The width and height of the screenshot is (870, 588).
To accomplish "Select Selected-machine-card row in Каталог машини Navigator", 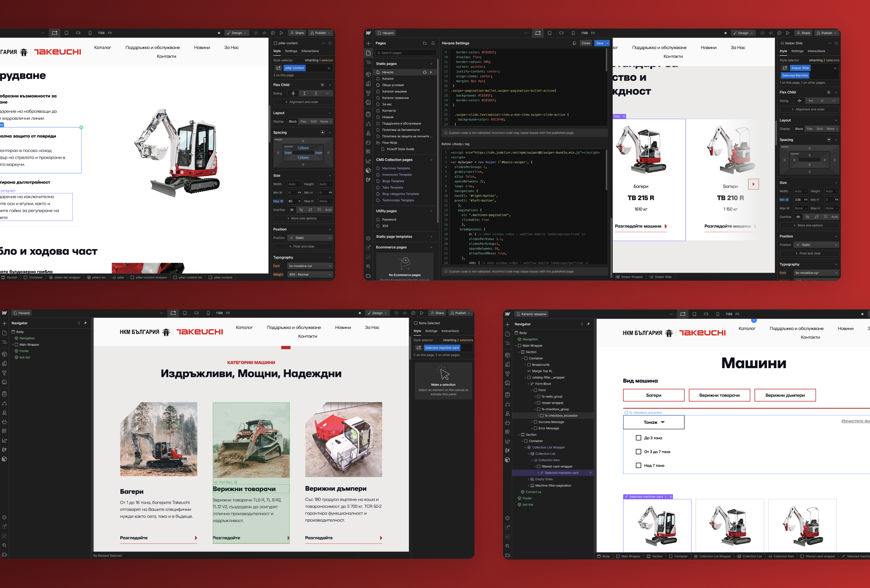I will coord(553,473).
